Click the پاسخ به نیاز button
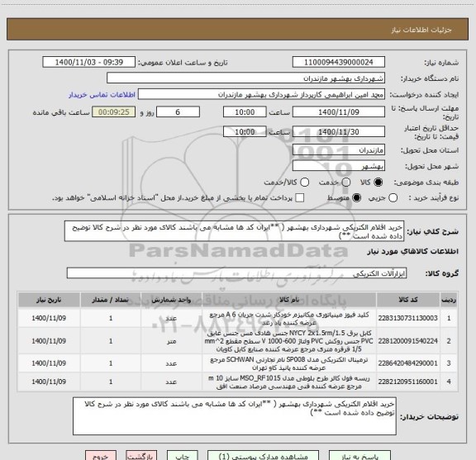 click(360, 456)
